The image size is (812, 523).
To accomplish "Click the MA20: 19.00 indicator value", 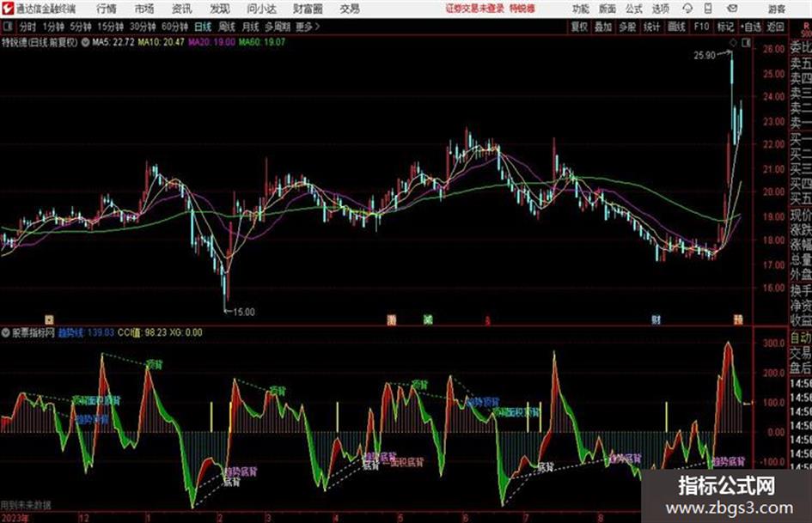I will pos(211,42).
